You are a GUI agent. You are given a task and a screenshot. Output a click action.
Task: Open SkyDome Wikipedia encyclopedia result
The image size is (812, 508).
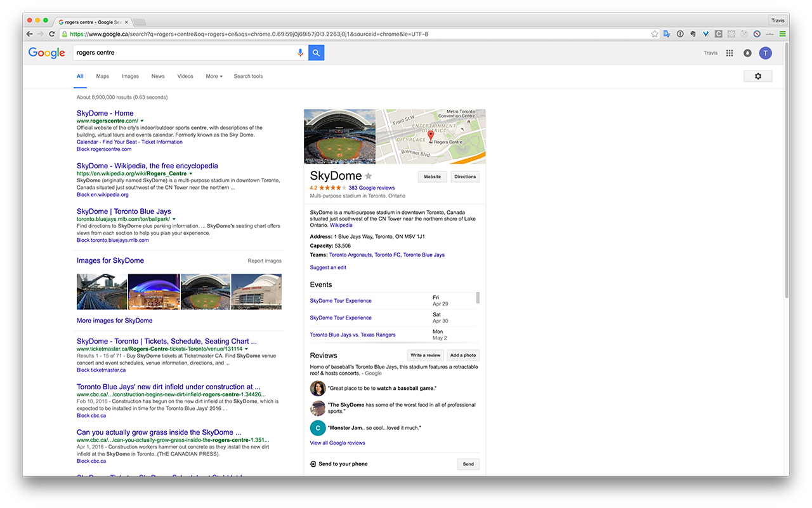pyautogui.click(x=147, y=166)
